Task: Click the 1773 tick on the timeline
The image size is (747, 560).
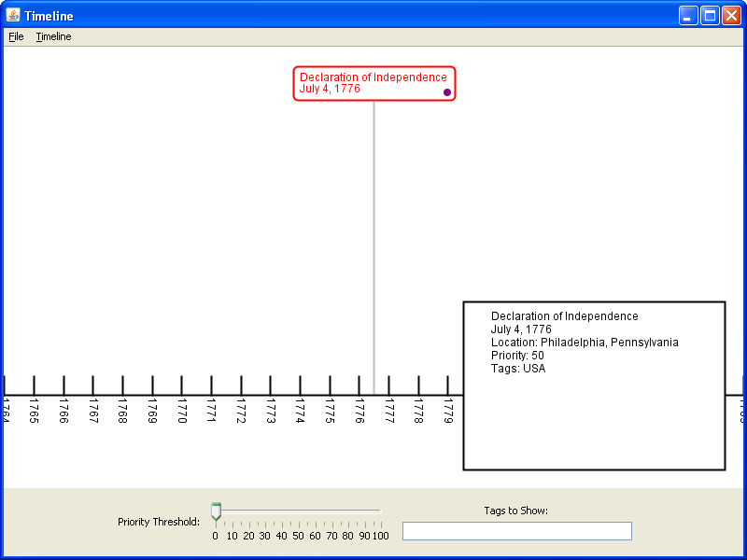Action: pos(271,386)
